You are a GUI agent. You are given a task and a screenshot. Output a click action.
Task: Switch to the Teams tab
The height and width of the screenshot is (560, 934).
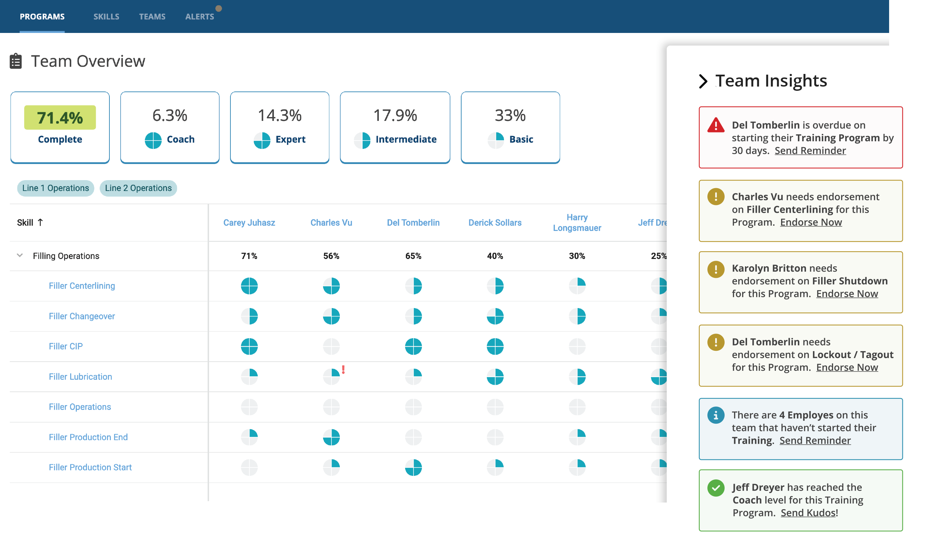coord(152,17)
